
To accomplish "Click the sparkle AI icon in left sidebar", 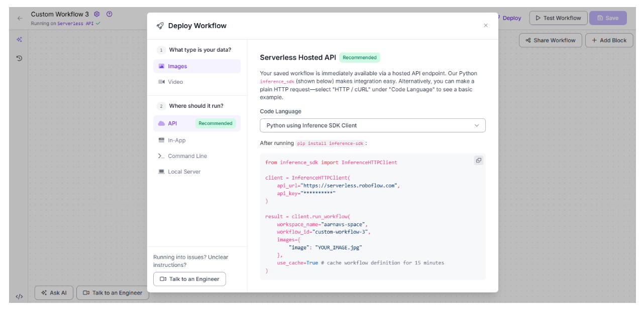I will click(x=19, y=40).
